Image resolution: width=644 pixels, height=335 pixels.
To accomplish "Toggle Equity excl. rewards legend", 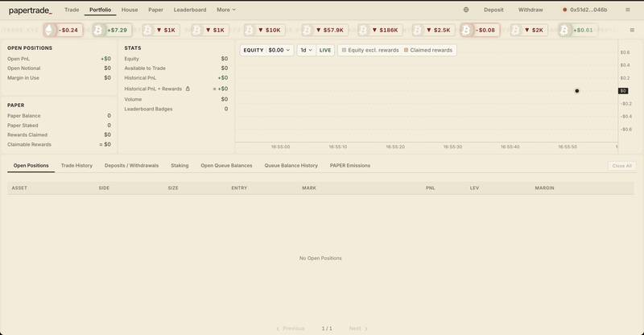I will pyautogui.click(x=370, y=50).
